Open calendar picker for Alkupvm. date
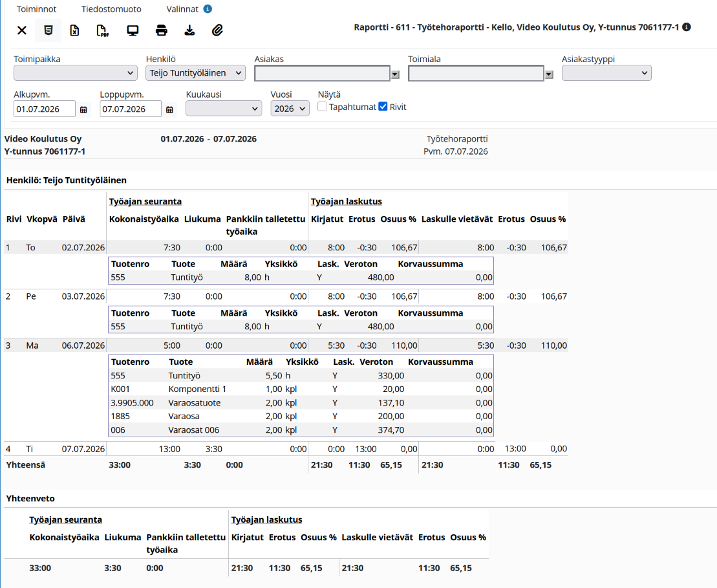The width and height of the screenshot is (717, 588). [x=83, y=109]
